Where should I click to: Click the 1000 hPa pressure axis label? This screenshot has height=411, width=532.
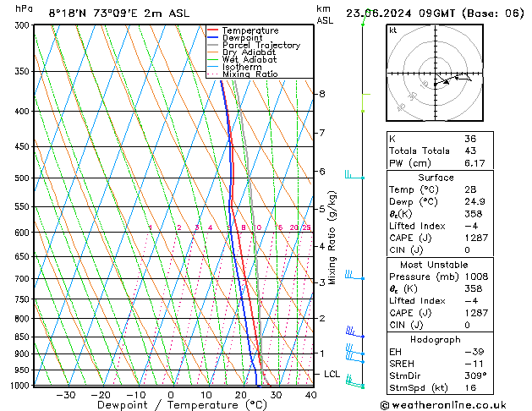(x=19, y=386)
